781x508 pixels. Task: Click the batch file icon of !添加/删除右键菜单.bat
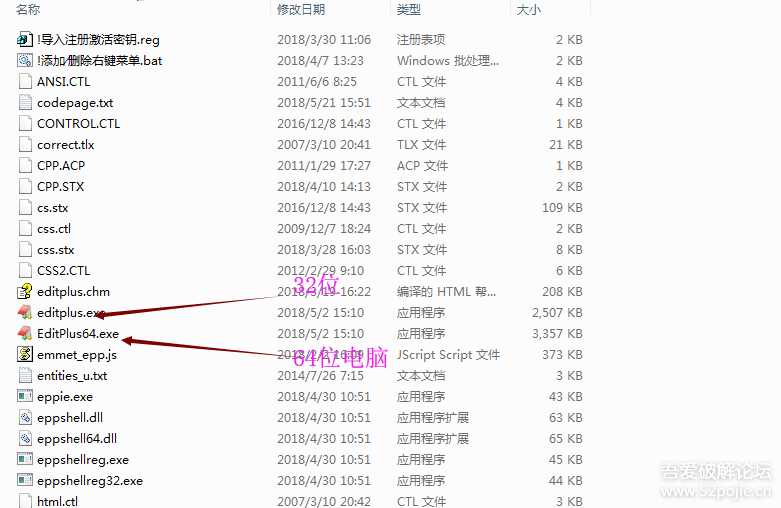tap(25, 60)
